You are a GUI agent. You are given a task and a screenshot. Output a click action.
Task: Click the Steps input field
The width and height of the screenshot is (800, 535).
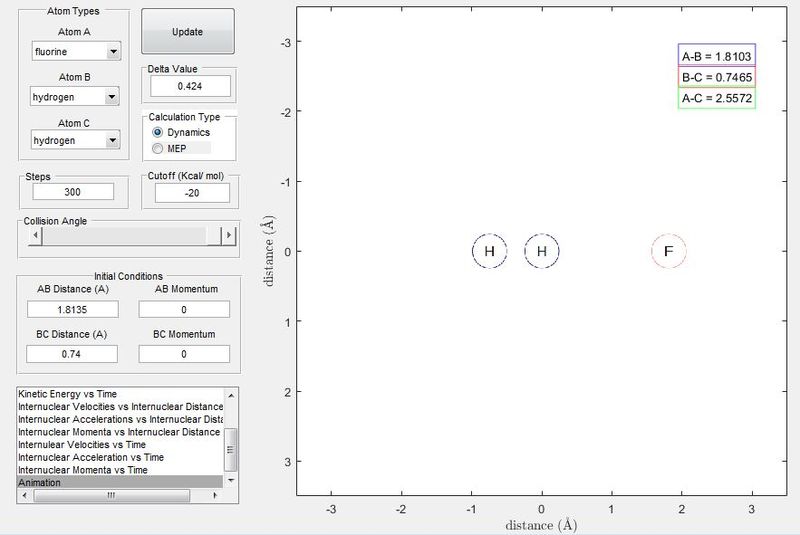coord(73,192)
